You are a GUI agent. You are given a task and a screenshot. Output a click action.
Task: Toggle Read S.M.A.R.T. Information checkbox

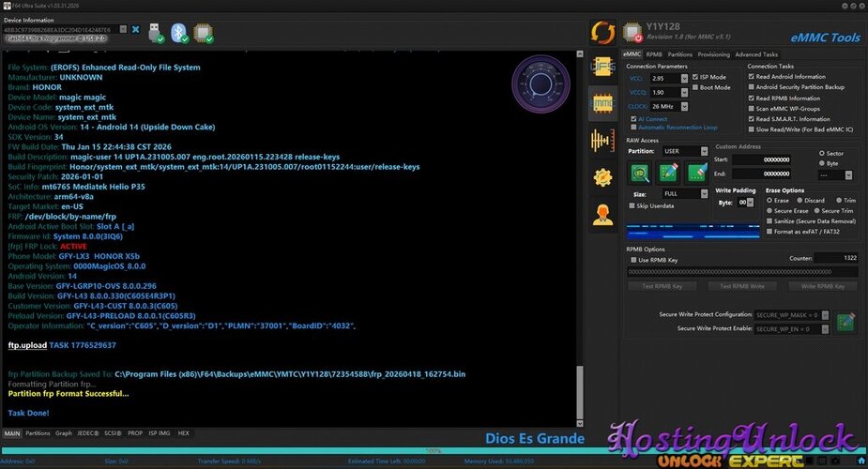tap(752, 119)
